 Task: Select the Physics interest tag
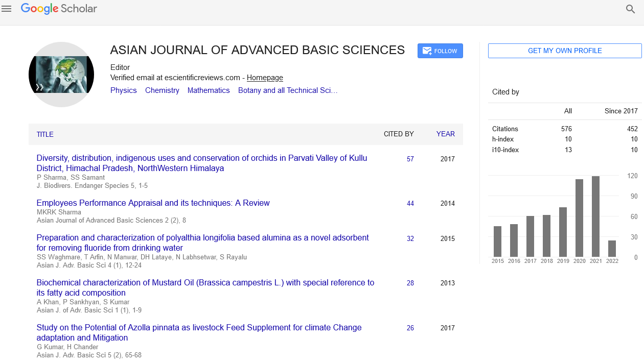tap(124, 90)
